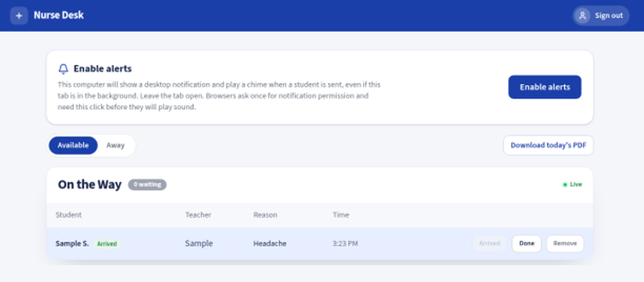Click the blue Enable alerts button
The height and width of the screenshot is (282, 644).
(545, 87)
